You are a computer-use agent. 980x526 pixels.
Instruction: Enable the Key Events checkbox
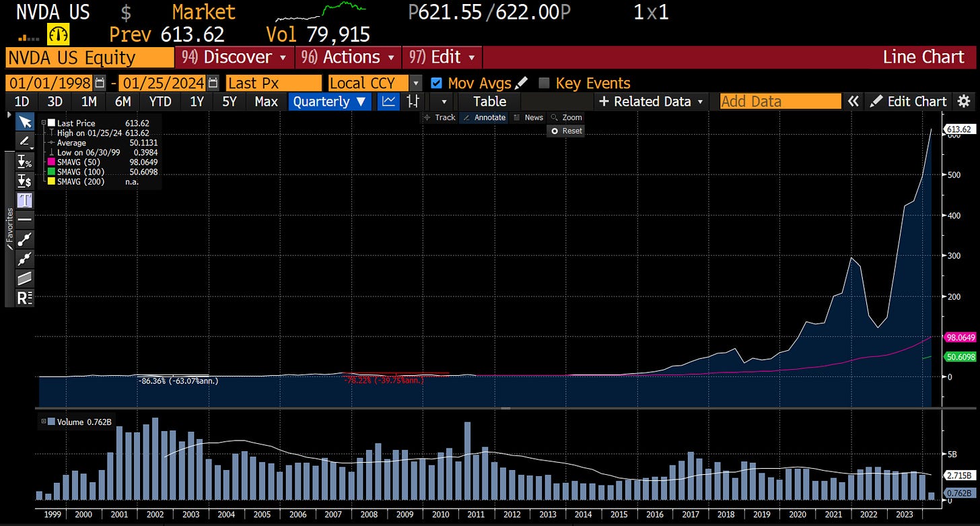coord(544,83)
